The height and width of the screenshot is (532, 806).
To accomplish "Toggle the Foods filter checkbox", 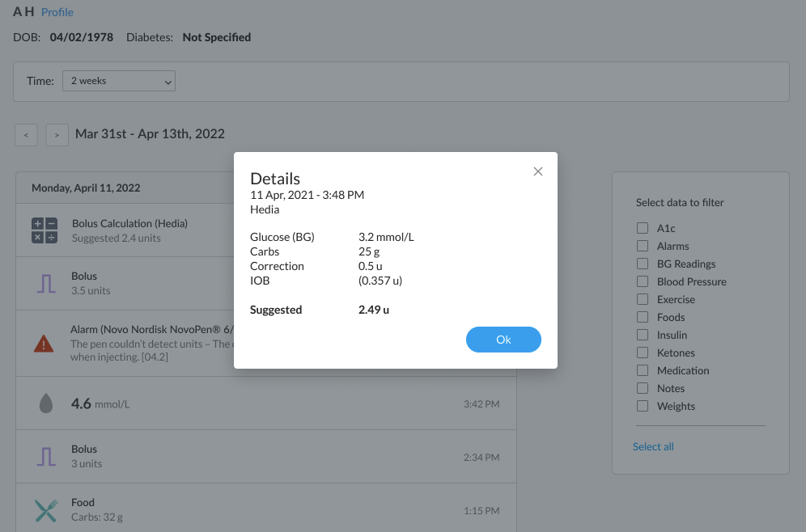I will 643,317.
